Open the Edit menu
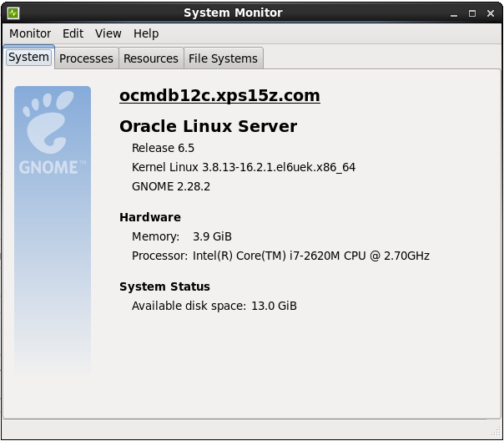Screen dimensions: 504x441 [x=73, y=33]
